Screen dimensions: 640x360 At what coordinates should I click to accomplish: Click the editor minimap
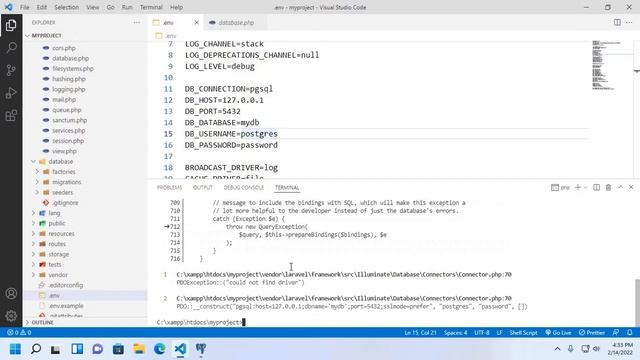click(608, 65)
